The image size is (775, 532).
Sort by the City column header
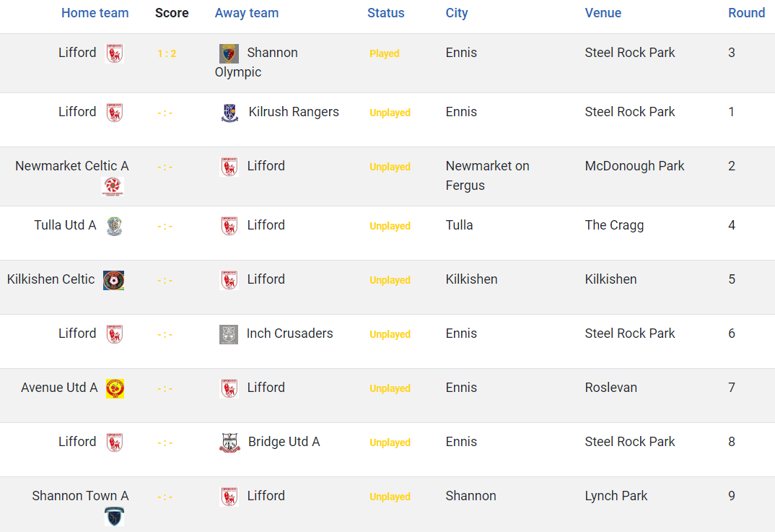click(457, 13)
